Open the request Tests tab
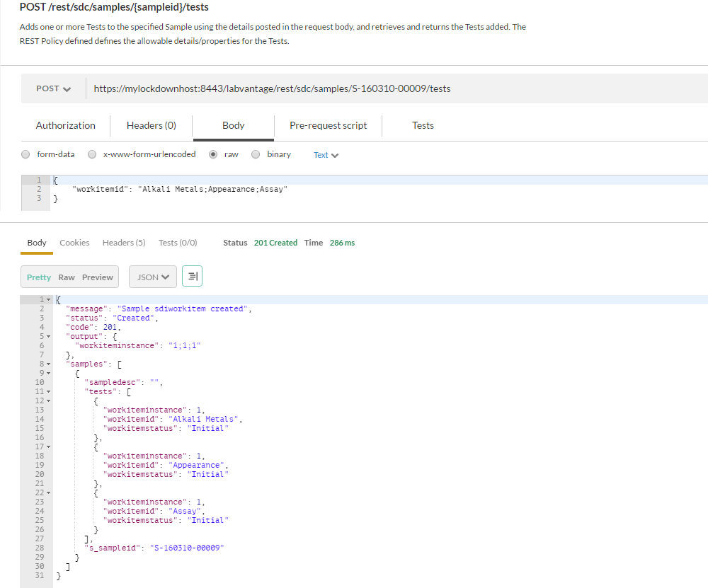Viewport: 708px width, 588px height. point(423,125)
